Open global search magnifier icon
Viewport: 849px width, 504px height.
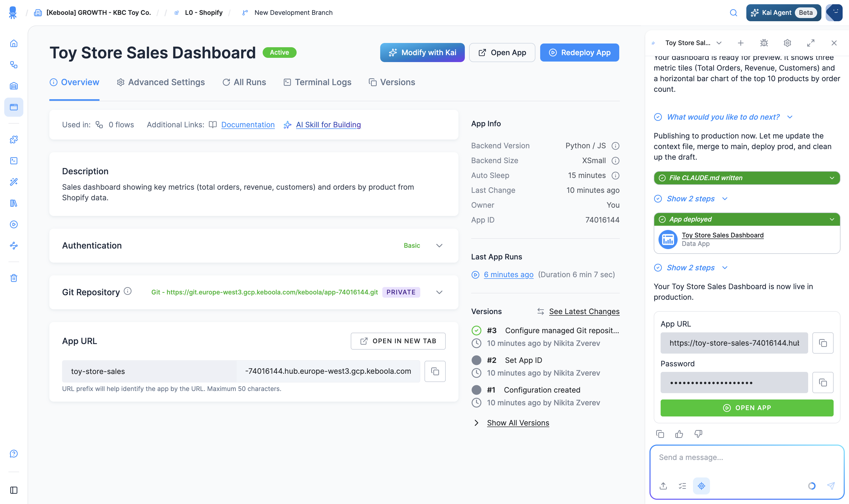734,12
